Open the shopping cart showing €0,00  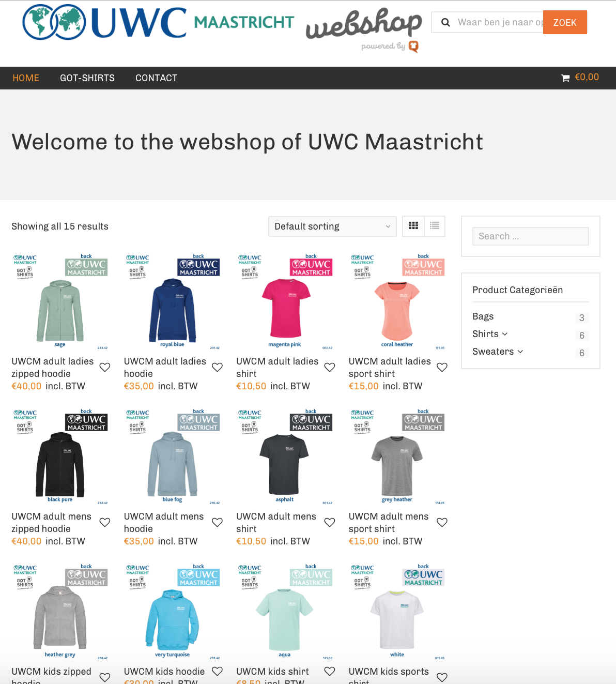(580, 78)
